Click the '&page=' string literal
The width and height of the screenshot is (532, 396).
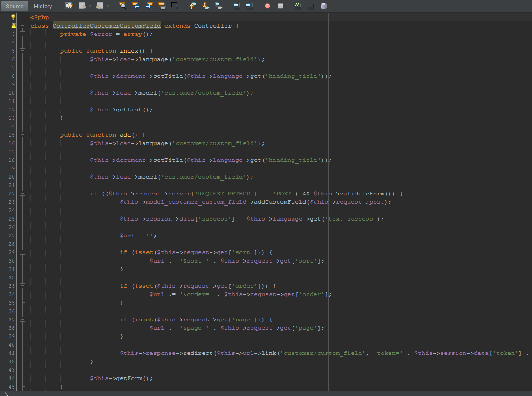point(194,328)
